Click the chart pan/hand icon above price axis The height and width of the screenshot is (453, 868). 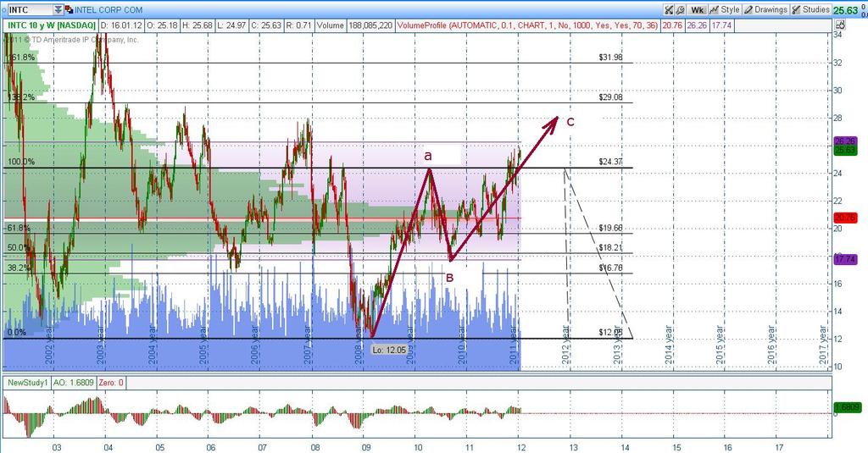click(x=840, y=25)
